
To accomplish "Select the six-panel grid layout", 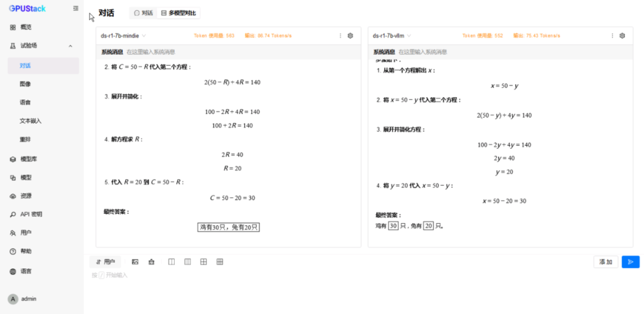I will pyautogui.click(x=219, y=262).
